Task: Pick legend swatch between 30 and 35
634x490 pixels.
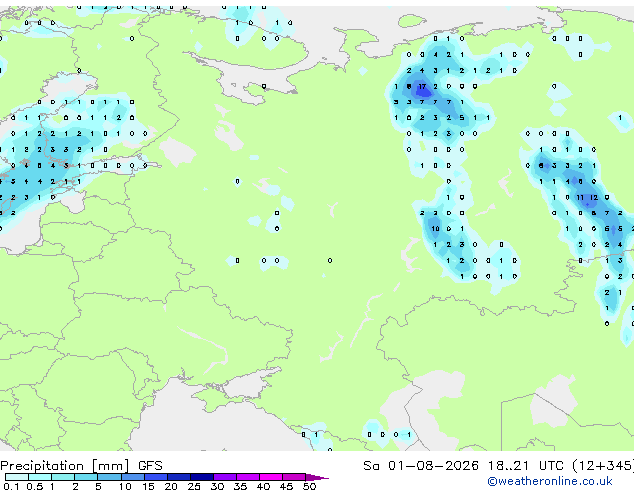Action: (x=224, y=477)
